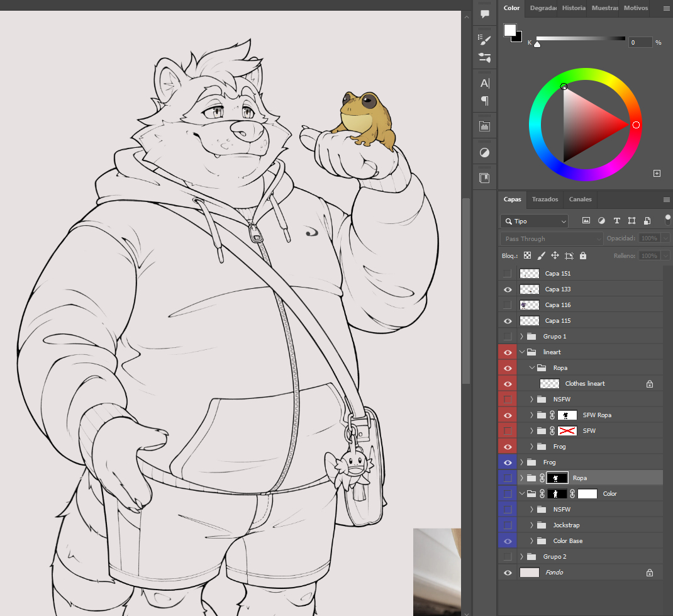Viewport: 673px width, 616px height.
Task: Show the hidden Capa 151 layer
Action: pos(508,274)
